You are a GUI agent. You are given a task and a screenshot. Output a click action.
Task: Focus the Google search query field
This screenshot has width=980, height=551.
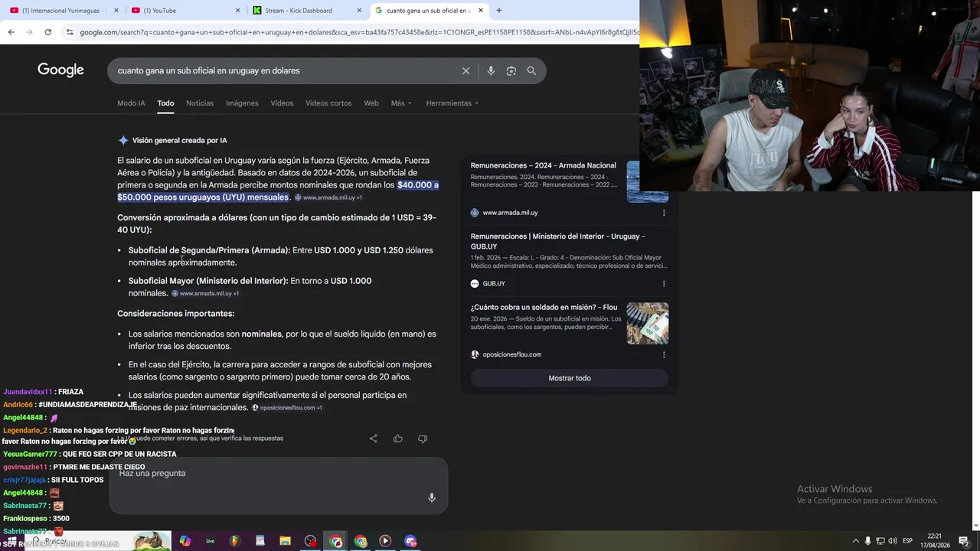(x=283, y=70)
